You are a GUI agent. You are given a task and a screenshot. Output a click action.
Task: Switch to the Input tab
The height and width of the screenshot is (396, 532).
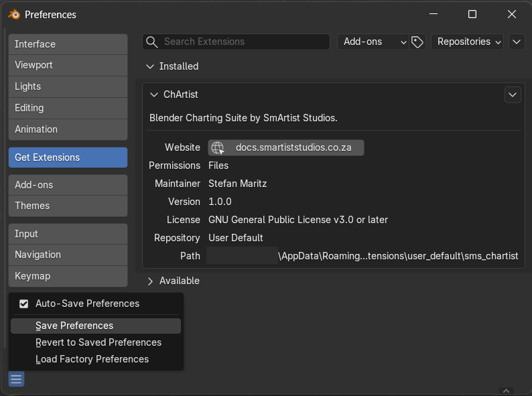68,234
